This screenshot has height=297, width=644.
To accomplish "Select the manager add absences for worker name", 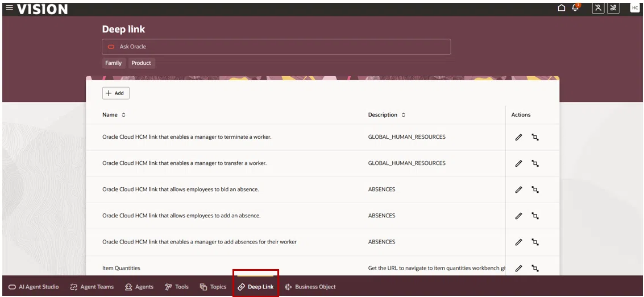I will pyautogui.click(x=199, y=242).
